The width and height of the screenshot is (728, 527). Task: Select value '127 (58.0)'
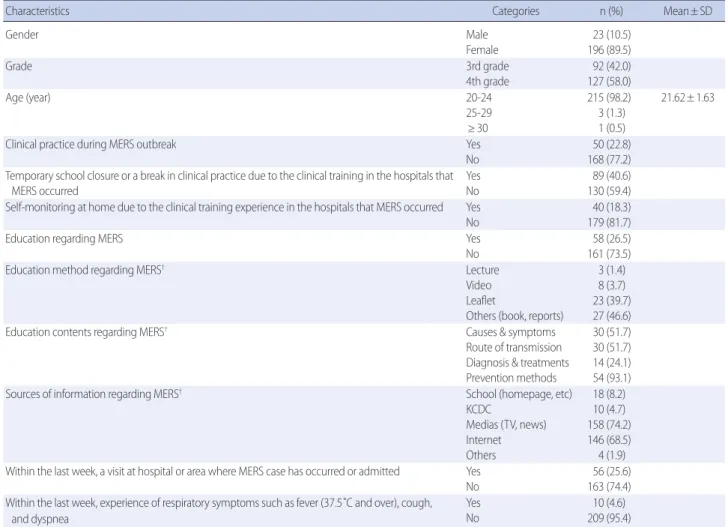tap(610, 82)
